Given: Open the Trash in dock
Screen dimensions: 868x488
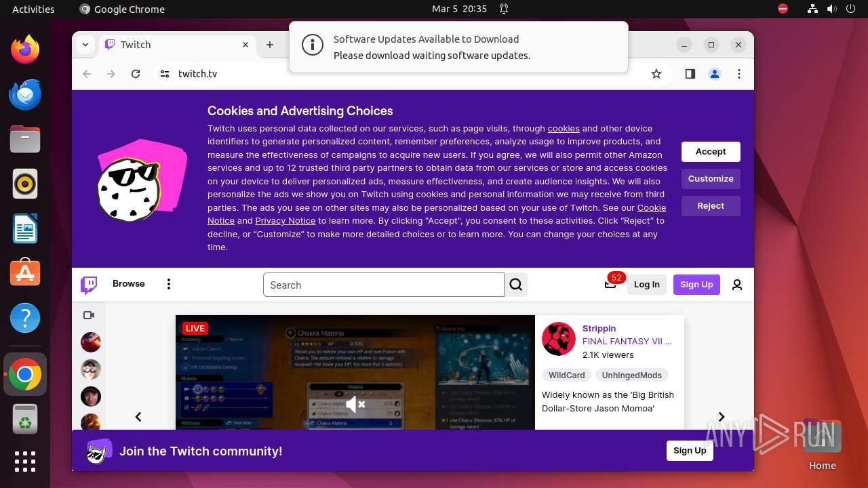Looking at the screenshot, I should pyautogui.click(x=25, y=419).
